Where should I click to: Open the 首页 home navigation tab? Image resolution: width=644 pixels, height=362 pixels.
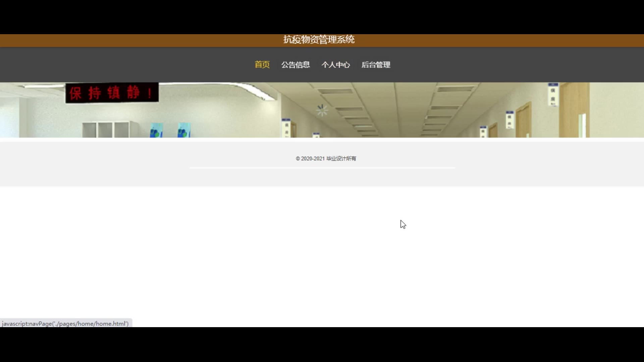coord(262,65)
